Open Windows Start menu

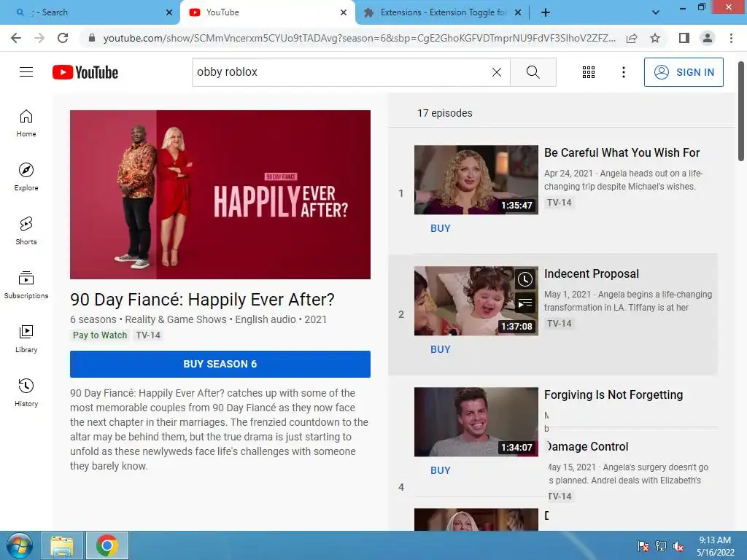coord(19,545)
